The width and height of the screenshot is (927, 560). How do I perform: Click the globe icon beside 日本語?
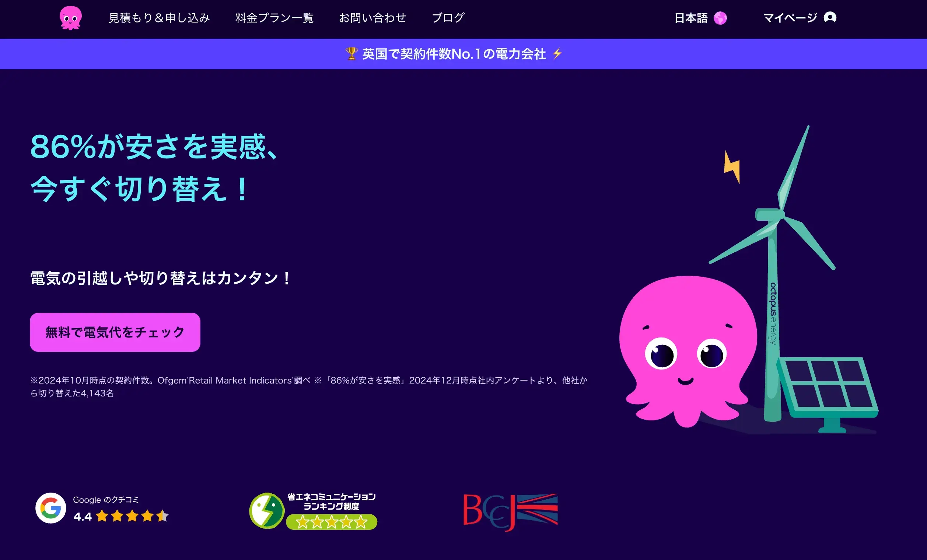click(720, 18)
